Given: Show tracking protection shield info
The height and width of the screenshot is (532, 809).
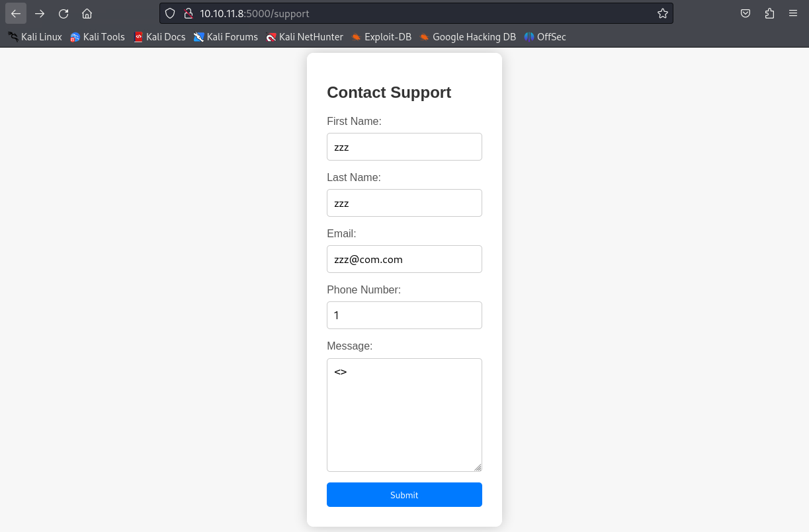Looking at the screenshot, I should pos(170,13).
